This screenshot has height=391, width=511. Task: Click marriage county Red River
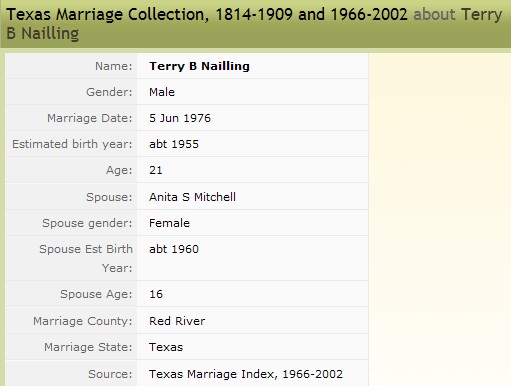177,321
